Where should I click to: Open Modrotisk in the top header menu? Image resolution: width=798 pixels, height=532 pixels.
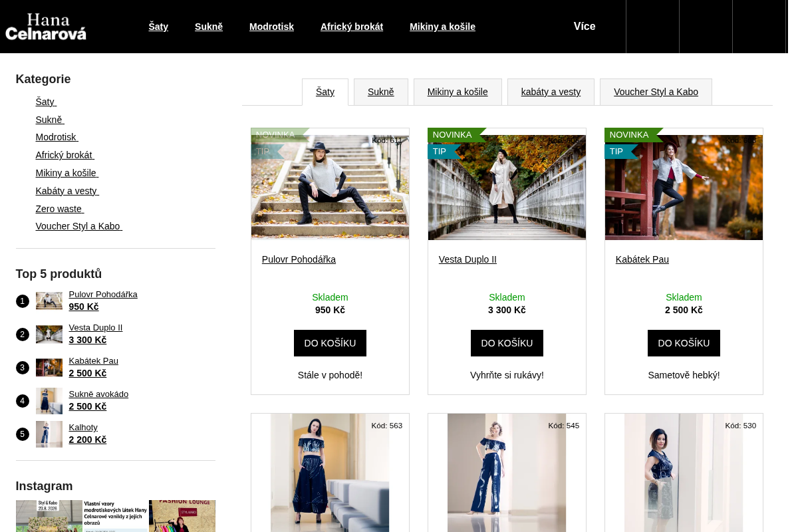[271, 27]
